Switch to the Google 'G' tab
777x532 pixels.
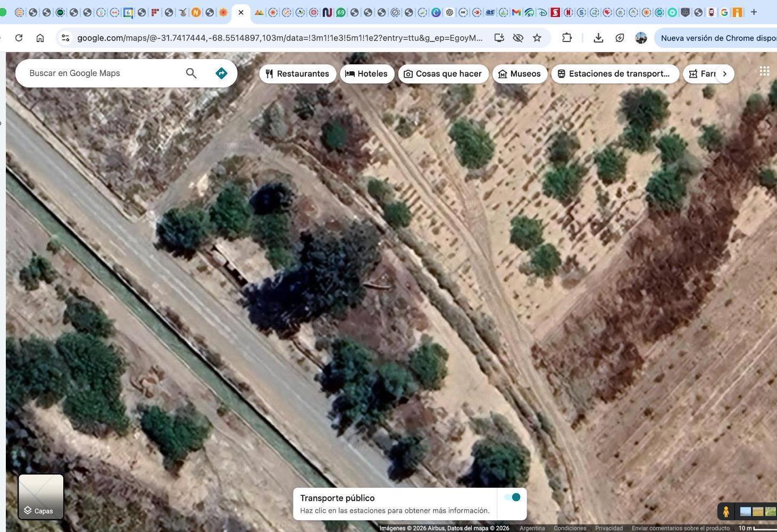[x=724, y=12]
